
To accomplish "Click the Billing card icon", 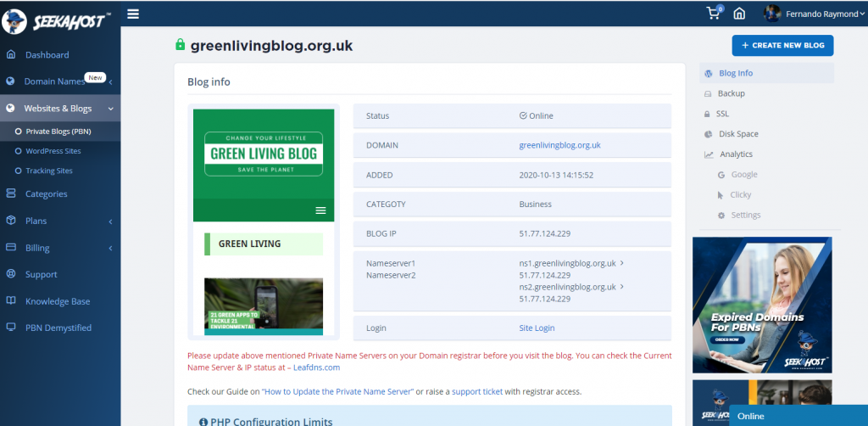I will (x=10, y=247).
